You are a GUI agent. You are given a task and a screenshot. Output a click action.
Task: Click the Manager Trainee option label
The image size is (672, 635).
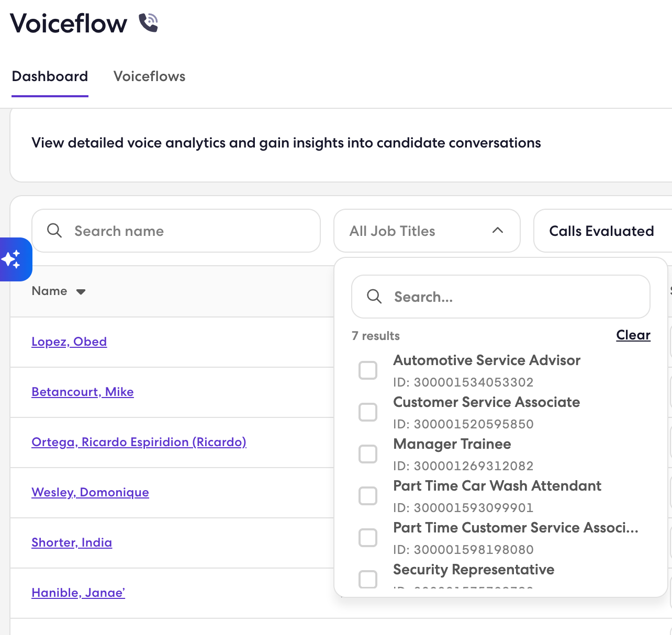[452, 444]
